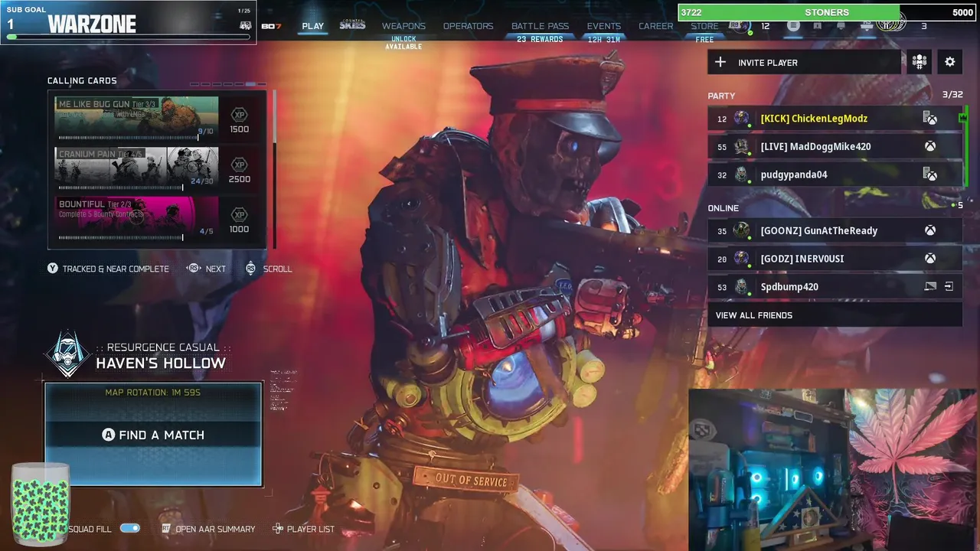The image size is (980, 551).
Task: Select [GODZ] INERV0USI in online list
Action: 835,259
